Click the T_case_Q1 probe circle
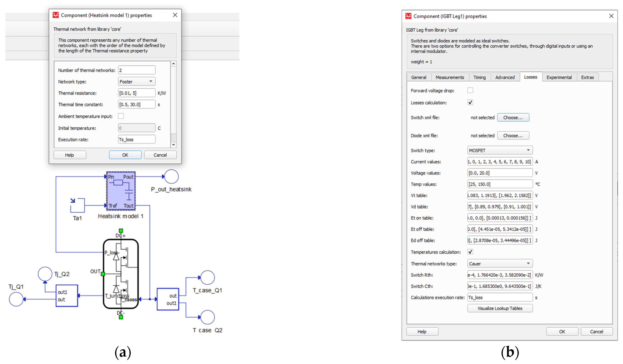623x364 pixels. [207, 278]
